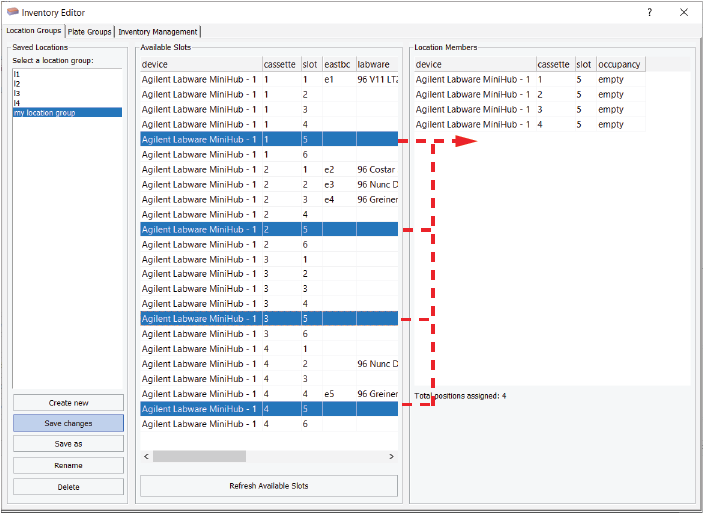Image resolution: width=703 pixels, height=513 pixels.
Task: Click the Rename button
Action: (x=68, y=465)
